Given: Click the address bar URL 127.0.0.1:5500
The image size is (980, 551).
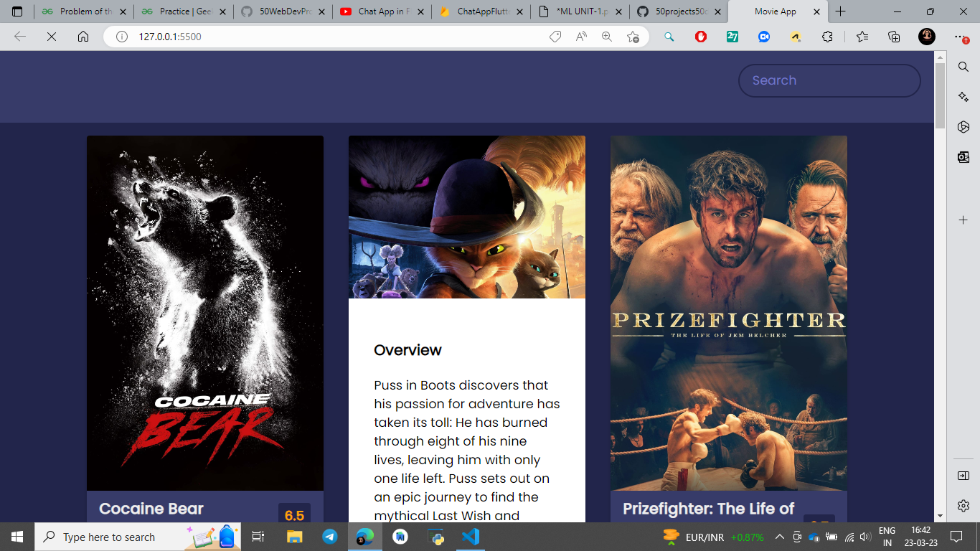Looking at the screenshot, I should click(170, 37).
